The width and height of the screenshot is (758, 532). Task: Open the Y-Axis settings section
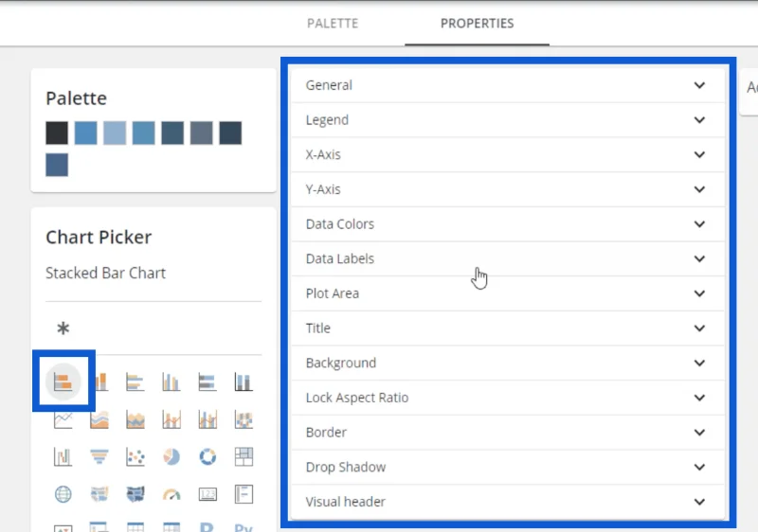click(508, 189)
